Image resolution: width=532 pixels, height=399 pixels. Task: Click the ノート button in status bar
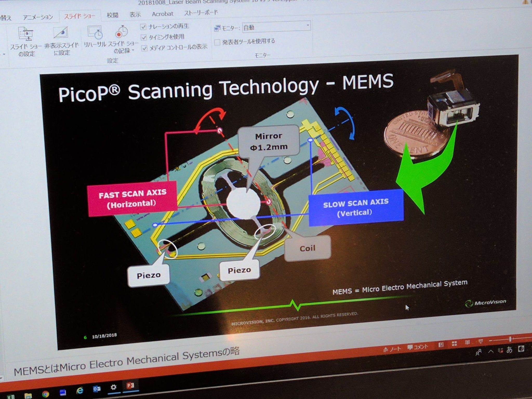[x=392, y=349]
